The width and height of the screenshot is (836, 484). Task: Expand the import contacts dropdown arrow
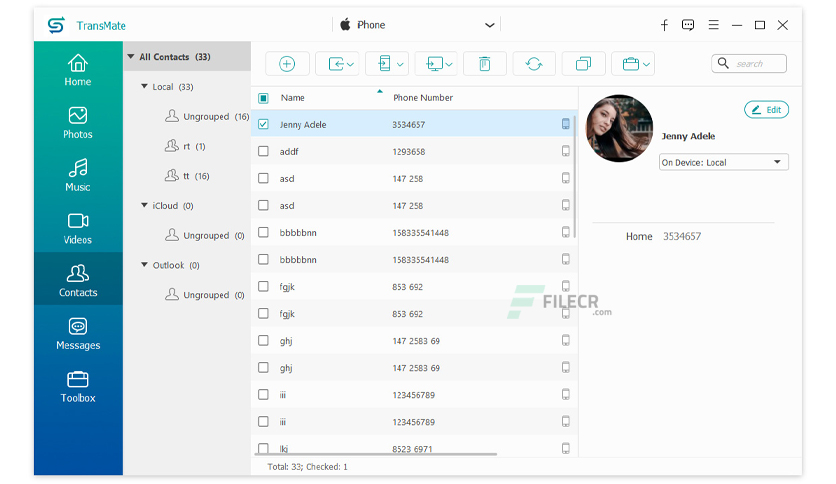click(x=350, y=64)
